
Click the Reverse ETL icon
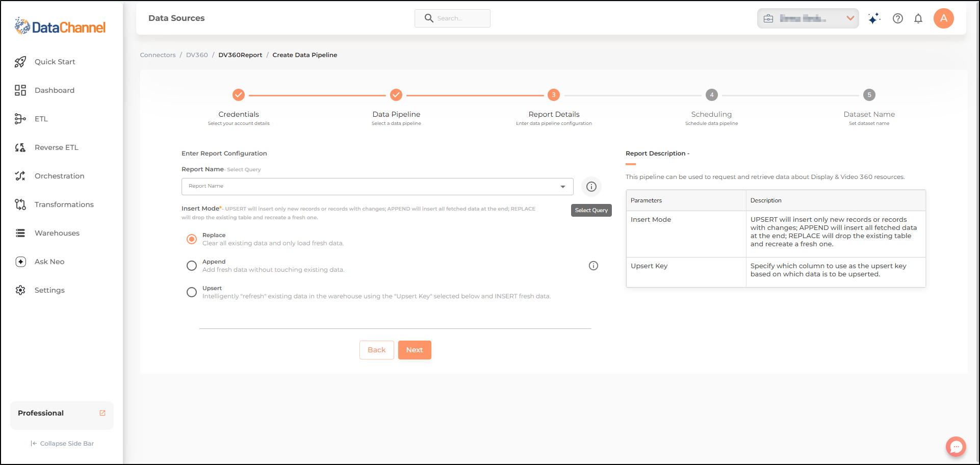[x=20, y=147]
